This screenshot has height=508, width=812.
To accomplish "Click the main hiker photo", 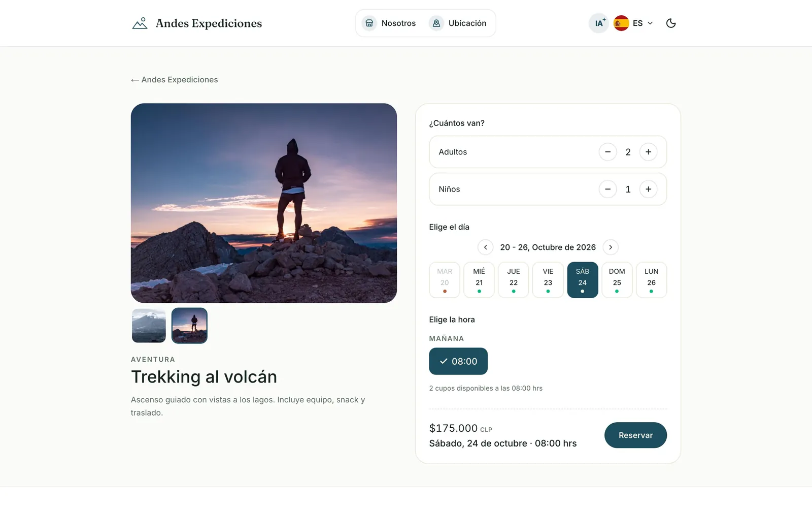I will click(264, 203).
